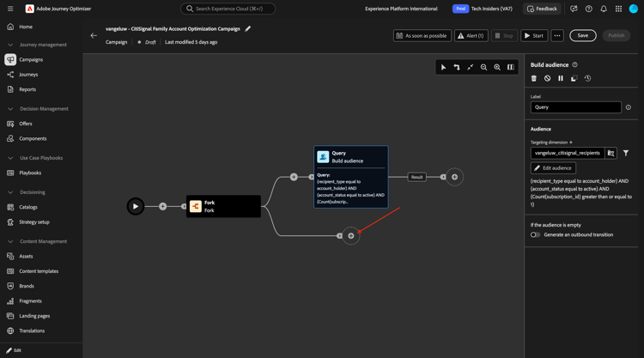
Task: Select the Query Build audience node
Action: pos(350,177)
